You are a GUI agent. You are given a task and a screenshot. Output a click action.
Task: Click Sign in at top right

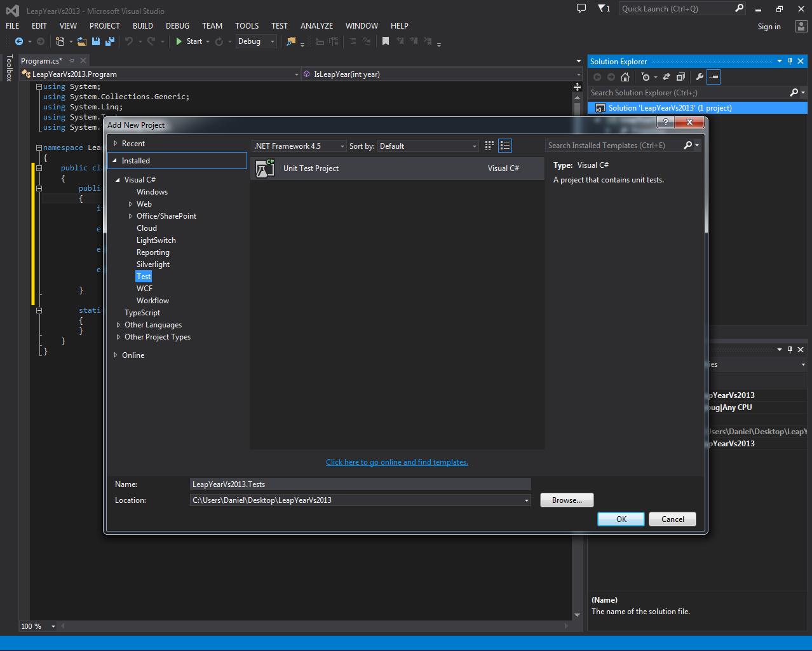[x=769, y=27]
